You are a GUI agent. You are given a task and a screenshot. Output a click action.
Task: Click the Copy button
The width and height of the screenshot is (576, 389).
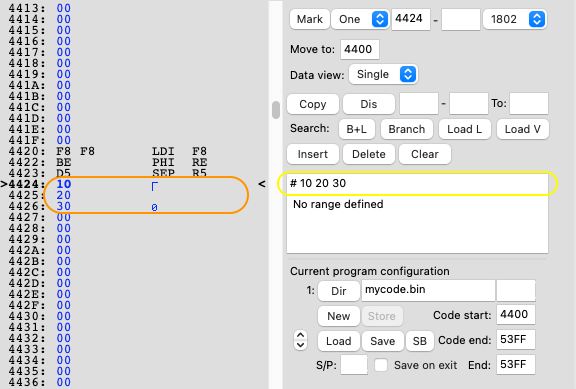(313, 104)
